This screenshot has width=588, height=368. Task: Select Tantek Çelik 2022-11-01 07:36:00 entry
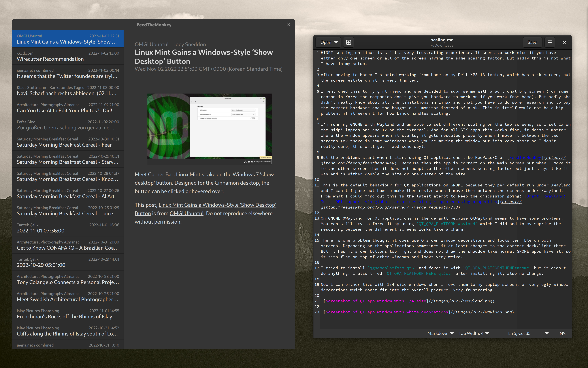pos(68,228)
